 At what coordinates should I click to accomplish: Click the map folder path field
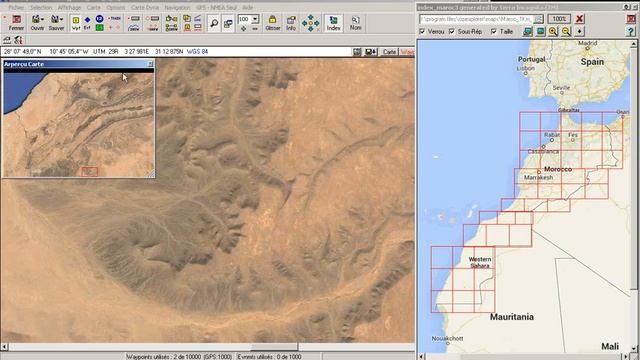(x=477, y=19)
